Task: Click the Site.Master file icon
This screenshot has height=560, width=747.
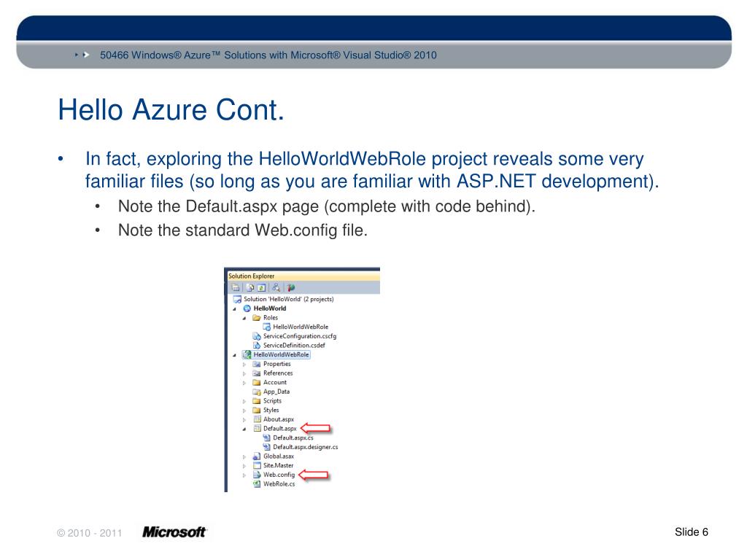Action: [258, 465]
